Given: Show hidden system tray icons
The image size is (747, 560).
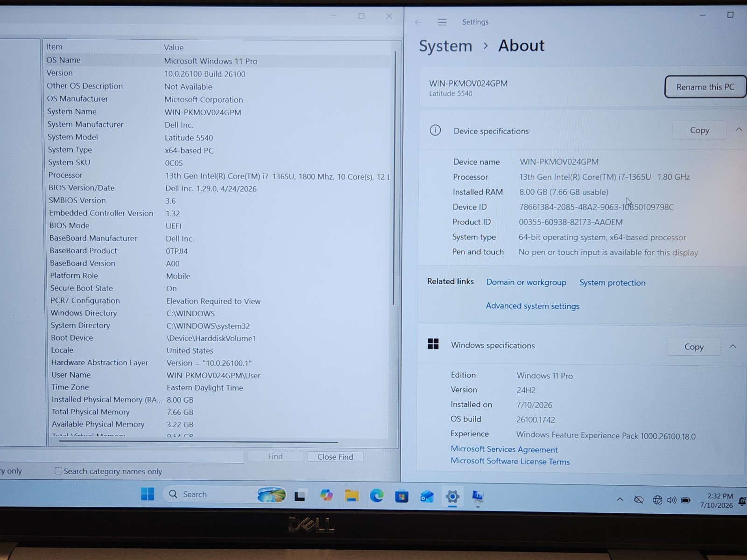Looking at the screenshot, I should (620, 499).
